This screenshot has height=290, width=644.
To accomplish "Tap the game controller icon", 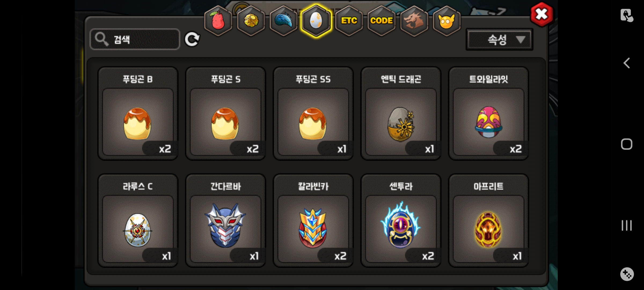I will [627, 274].
